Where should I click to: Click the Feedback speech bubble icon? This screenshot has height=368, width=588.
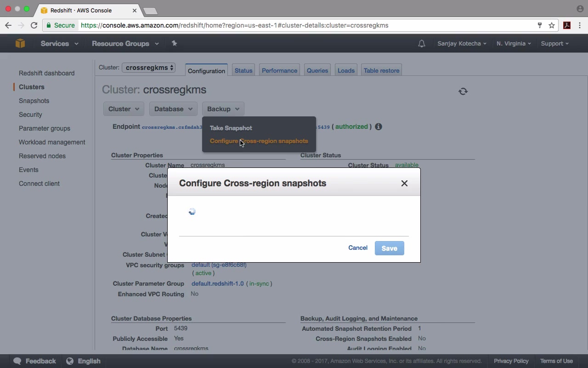(x=17, y=361)
